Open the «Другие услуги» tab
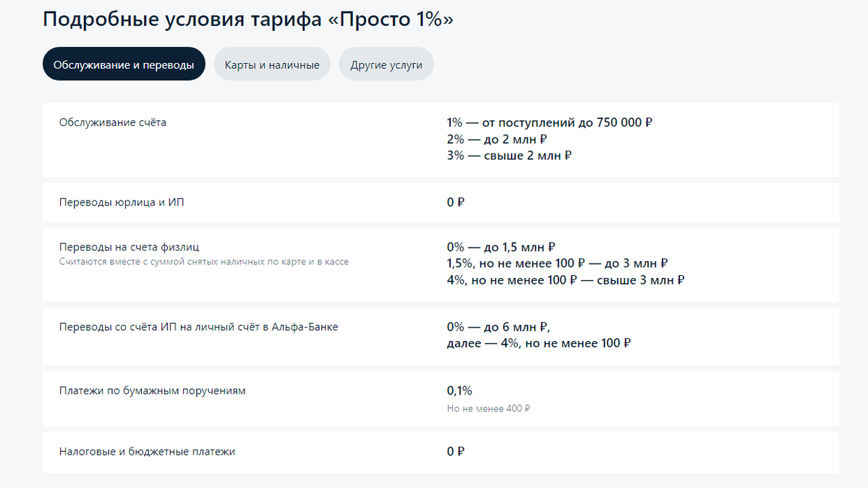The height and width of the screenshot is (488, 868). point(386,64)
